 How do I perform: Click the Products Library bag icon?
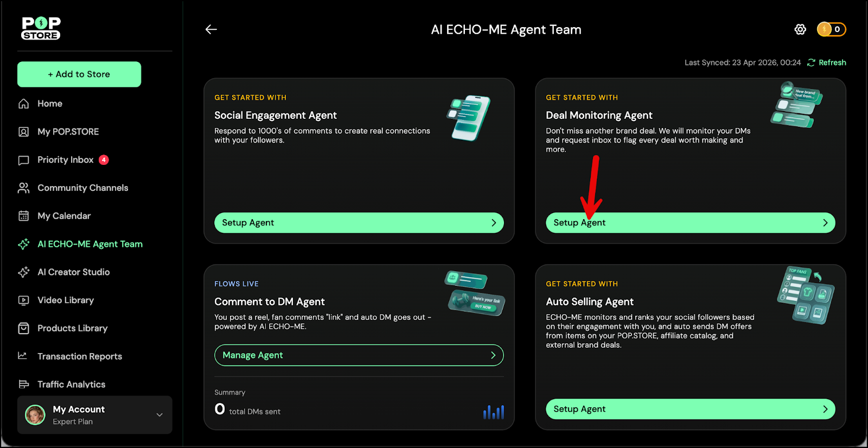point(23,328)
